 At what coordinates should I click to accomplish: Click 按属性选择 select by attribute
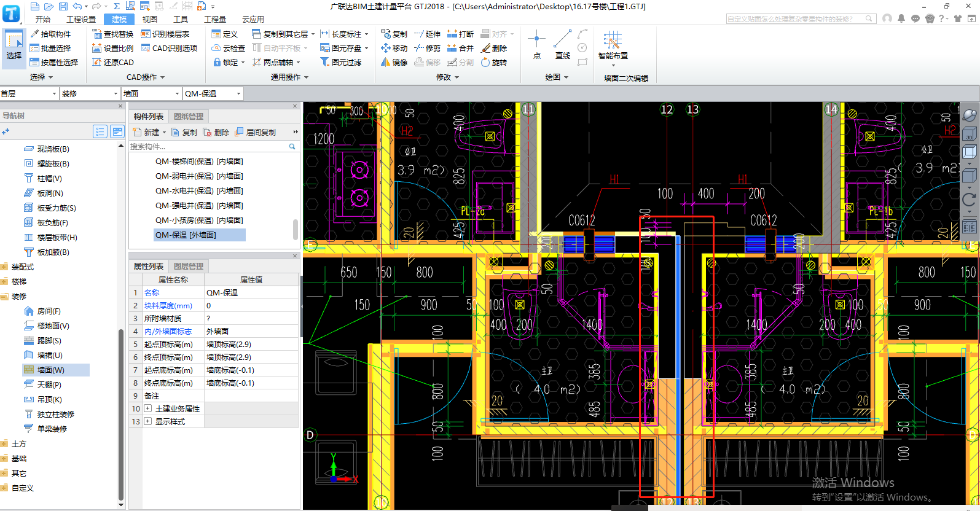(54, 62)
